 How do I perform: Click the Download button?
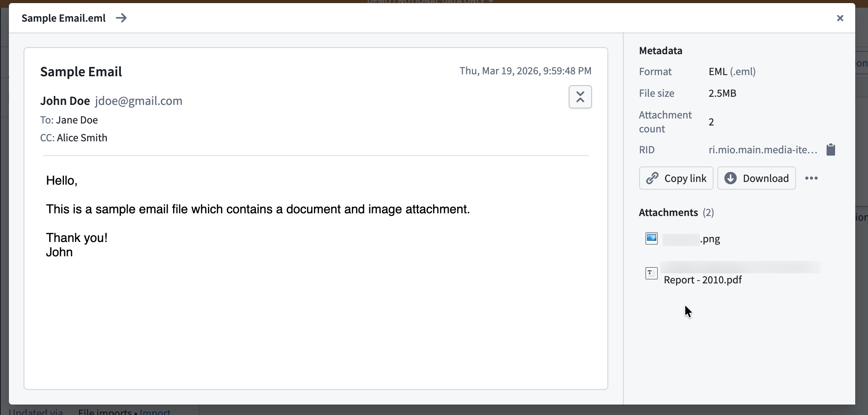pos(756,178)
